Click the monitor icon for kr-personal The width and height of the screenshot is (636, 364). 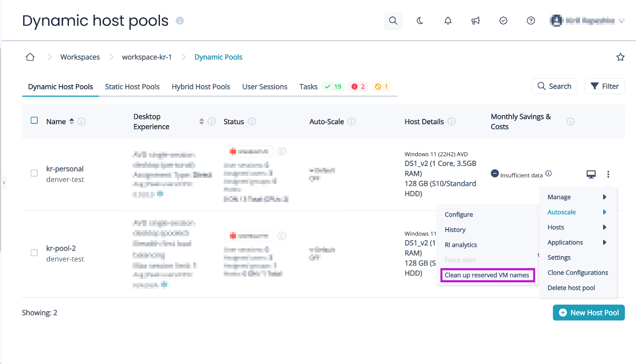pos(591,174)
